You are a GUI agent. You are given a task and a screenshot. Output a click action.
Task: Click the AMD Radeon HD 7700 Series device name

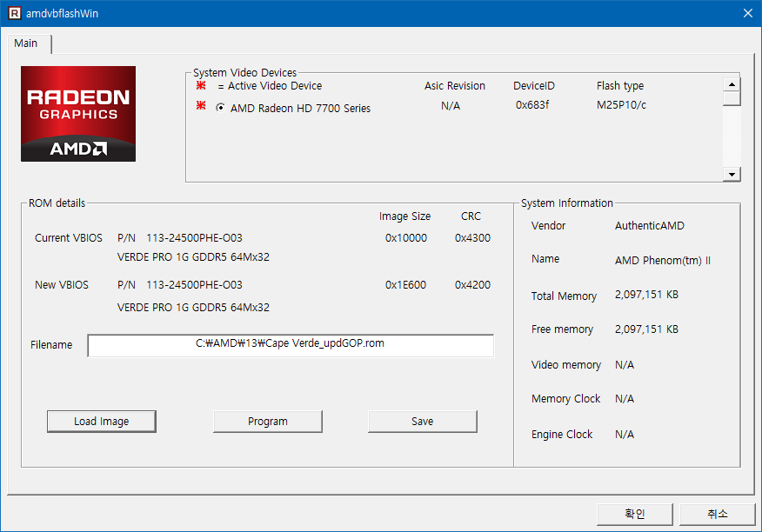(300, 109)
